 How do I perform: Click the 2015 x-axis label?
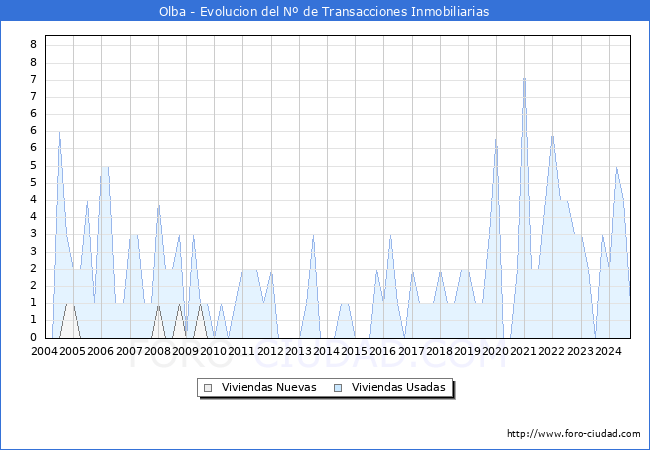tap(354, 351)
